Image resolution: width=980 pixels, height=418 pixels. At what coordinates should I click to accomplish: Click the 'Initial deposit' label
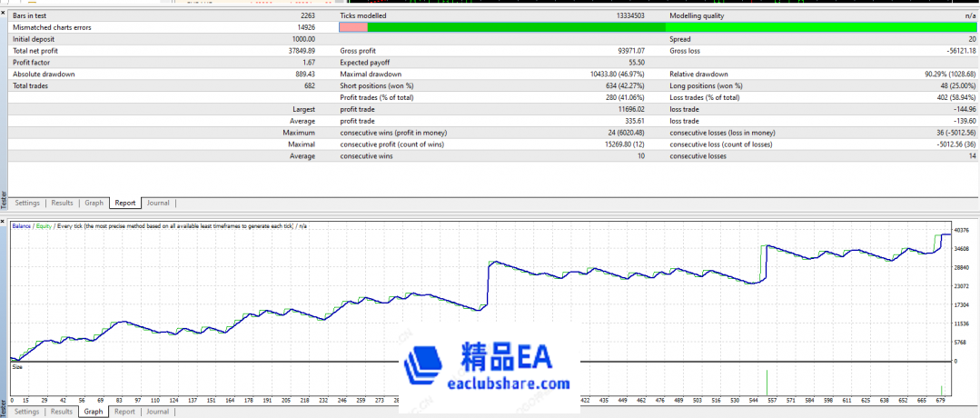pyautogui.click(x=33, y=39)
